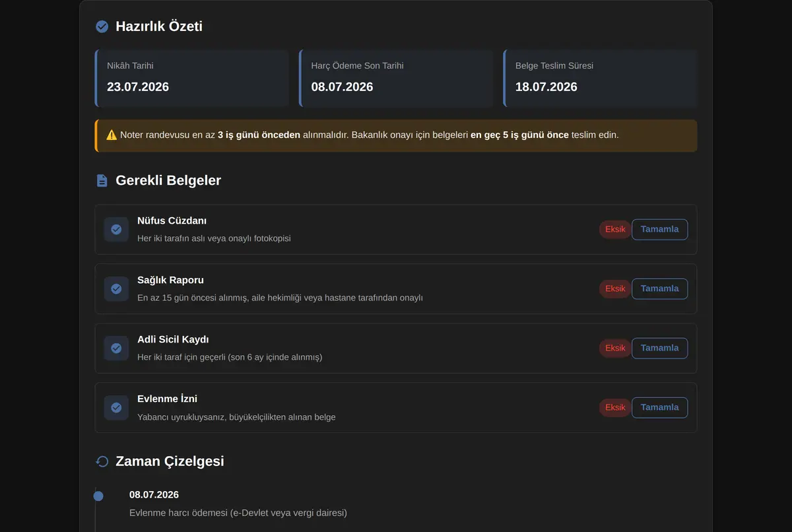Click the Harç Ödeme Son Tarihi value 08.07.2026
This screenshot has width=792, height=532.
(x=342, y=86)
